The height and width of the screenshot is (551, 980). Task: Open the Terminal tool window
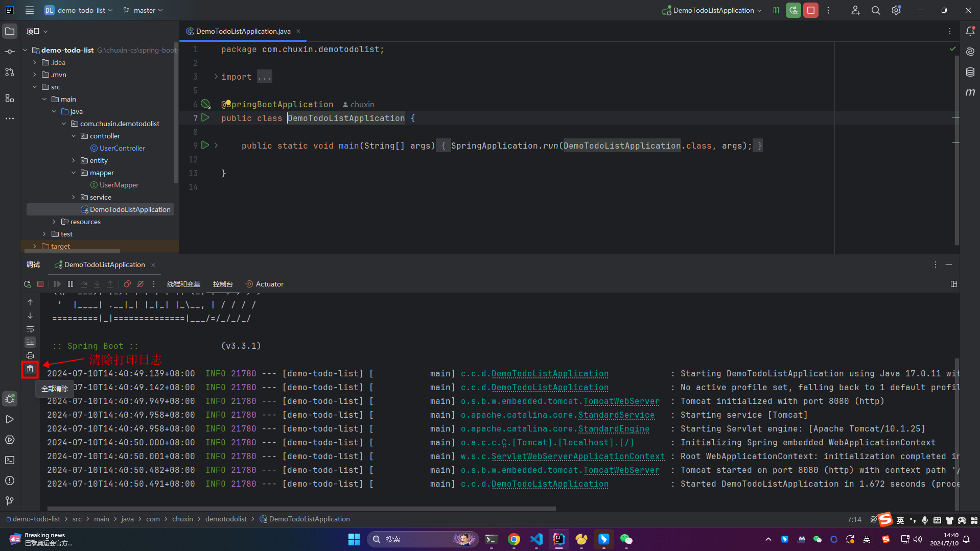coord(10,460)
